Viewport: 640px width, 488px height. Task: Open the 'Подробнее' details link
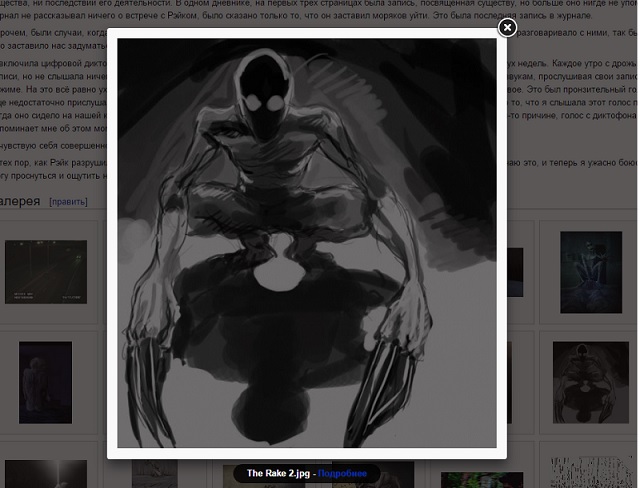342,473
